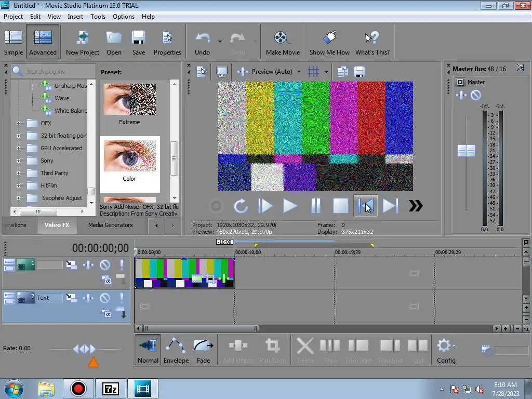Screen dimensions: 532x399
Task: Open Preview quality dropdown
Action: (x=299, y=72)
